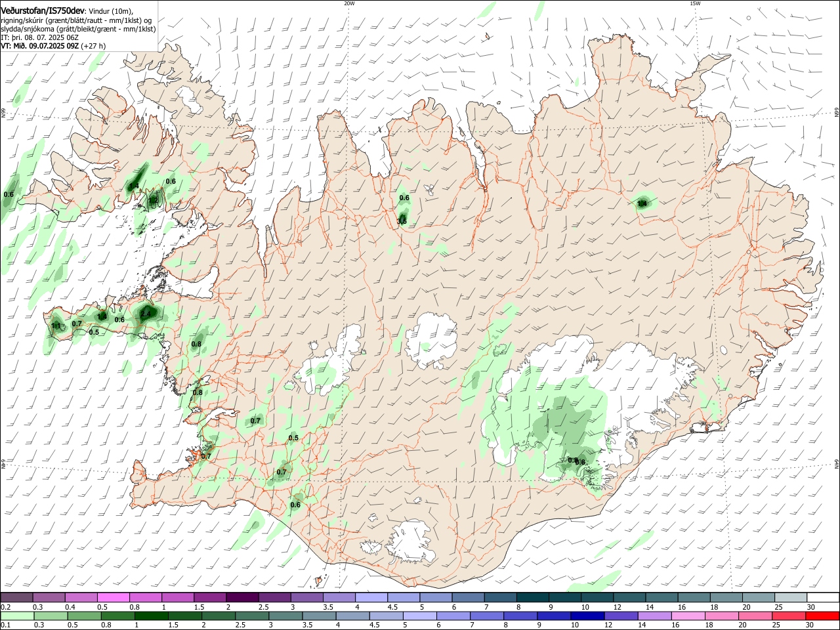Pick the dark teal swatch between 8 and 9, top row

pos(532,597)
